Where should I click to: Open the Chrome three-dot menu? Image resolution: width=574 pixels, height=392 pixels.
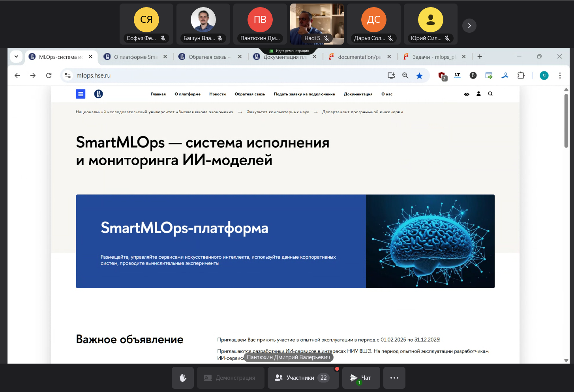point(560,75)
